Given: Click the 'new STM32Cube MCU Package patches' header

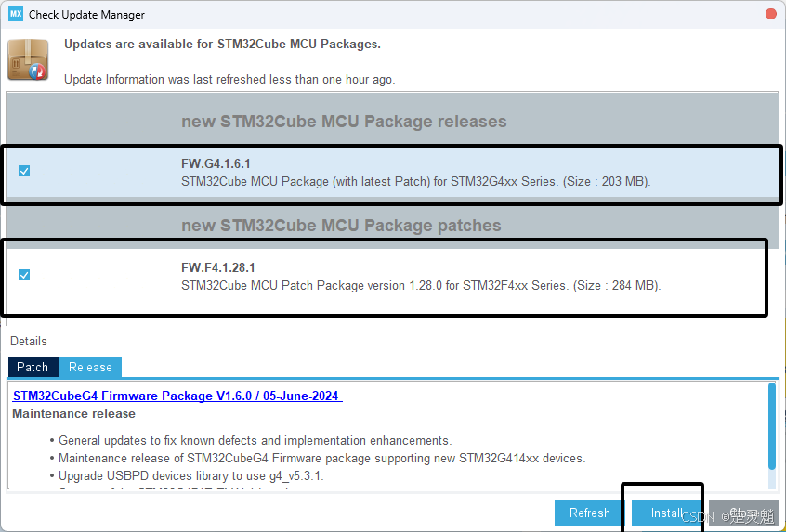Looking at the screenshot, I should coord(341,226).
